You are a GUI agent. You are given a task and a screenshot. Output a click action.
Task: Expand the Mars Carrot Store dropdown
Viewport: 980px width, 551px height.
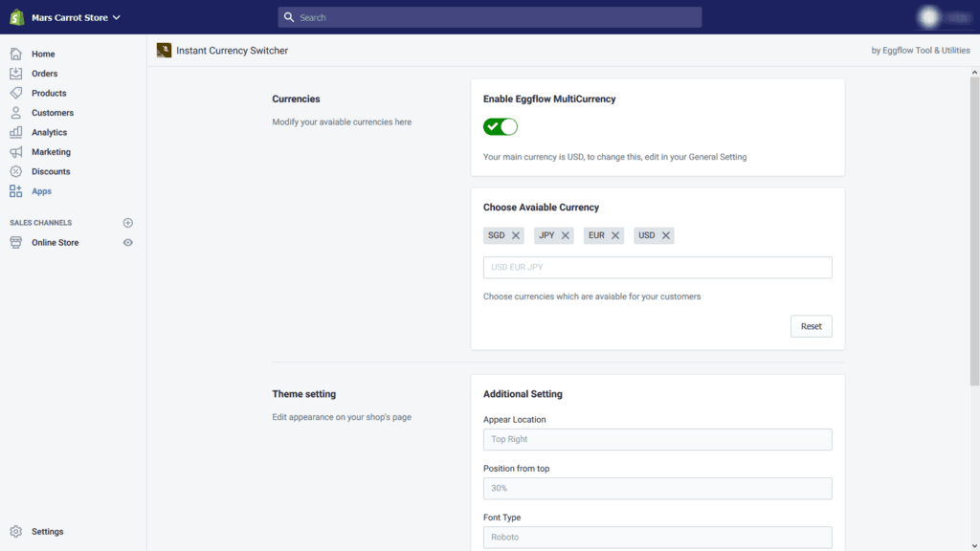[x=116, y=17]
